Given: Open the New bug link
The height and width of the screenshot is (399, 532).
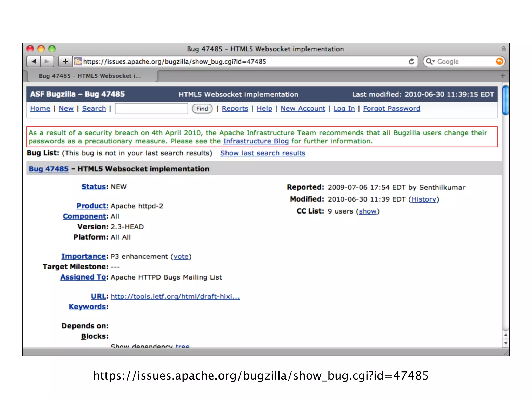Looking at the screenshot, I should point(66,109).
